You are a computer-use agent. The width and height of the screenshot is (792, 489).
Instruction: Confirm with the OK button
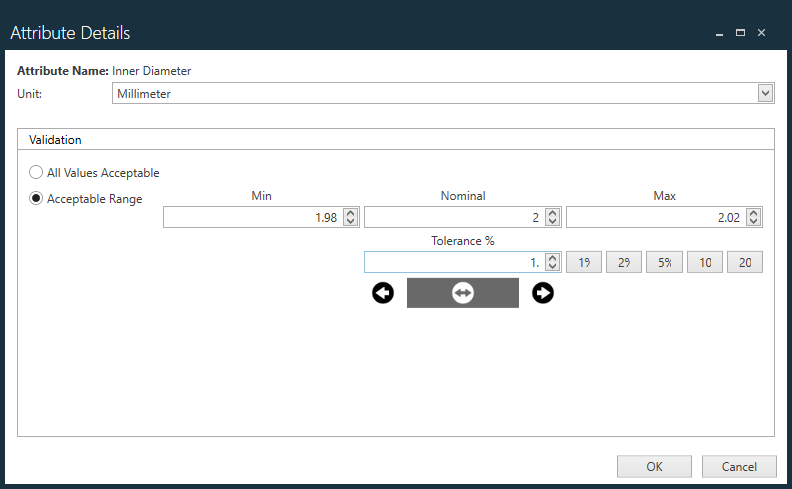(x=654, y=466)
